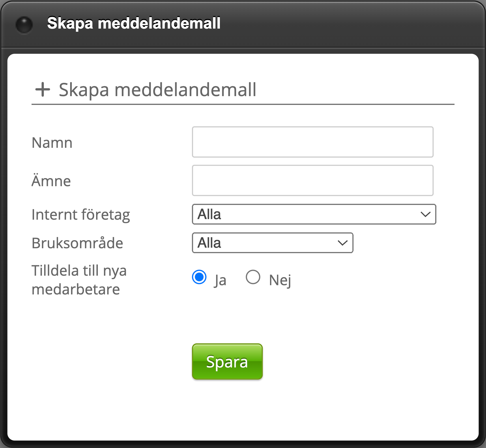The width and height of the screenshot is (486, 448).
Task: Click the plus icon beside the section heading
Action: [x=43, y=89]
